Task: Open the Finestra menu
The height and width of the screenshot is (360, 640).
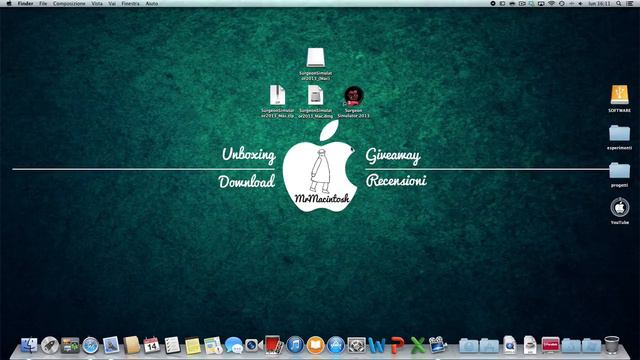Action: (130, 3)
